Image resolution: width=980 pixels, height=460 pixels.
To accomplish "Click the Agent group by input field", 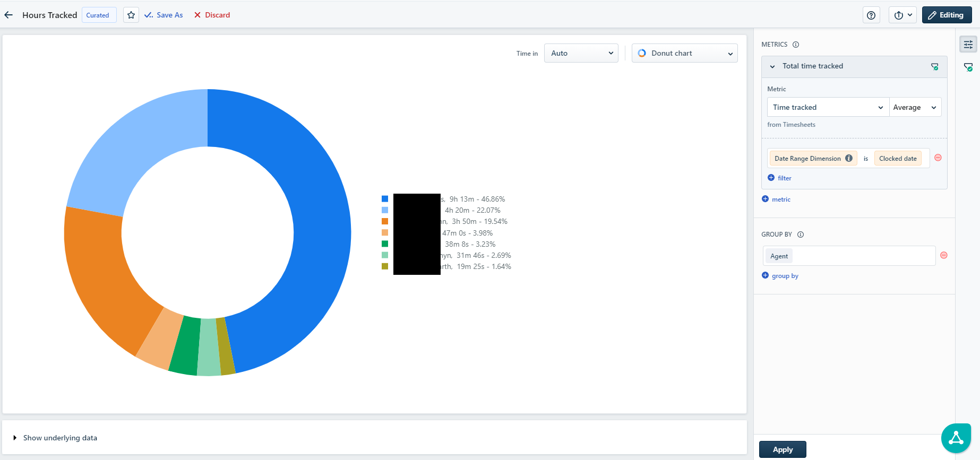I will pos(849,256).
